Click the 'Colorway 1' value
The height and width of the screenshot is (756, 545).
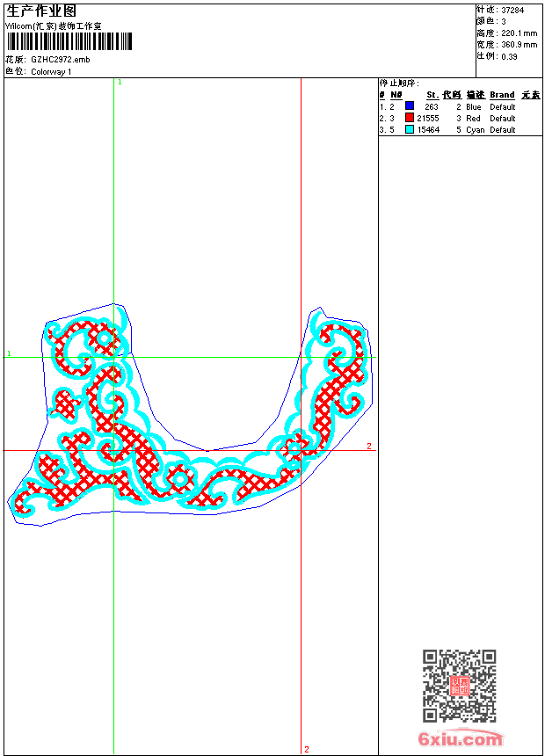[x=51, y=72]
